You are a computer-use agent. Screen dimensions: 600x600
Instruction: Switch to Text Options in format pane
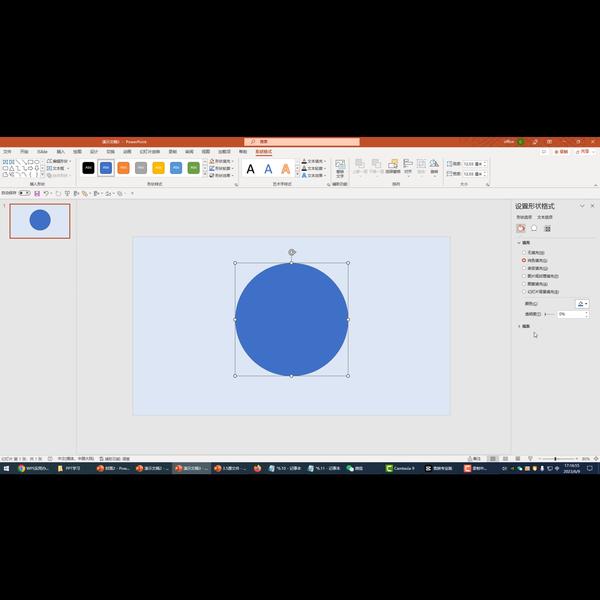[545, 217]
